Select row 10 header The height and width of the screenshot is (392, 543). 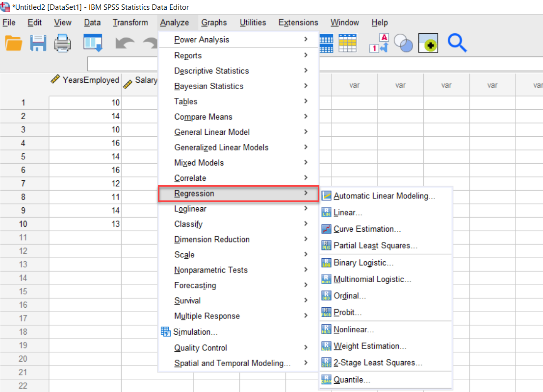(x=23, y=224)
